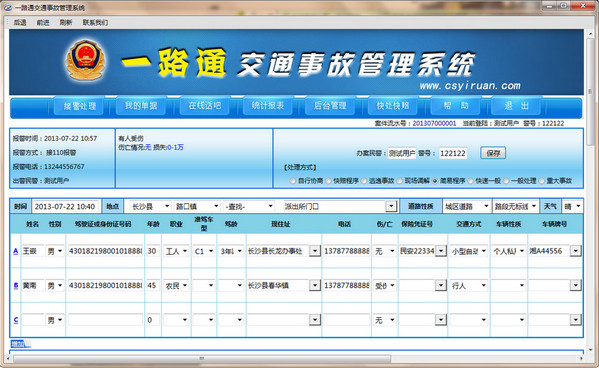Click the name field containing 王嶽
599x368 pixels.
(32, 251)
